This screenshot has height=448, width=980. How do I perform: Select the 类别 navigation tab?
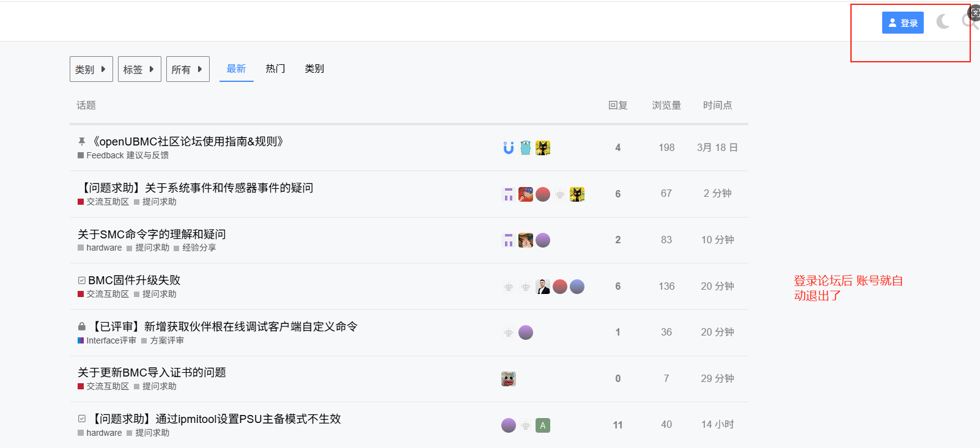[x=314, y=68]
